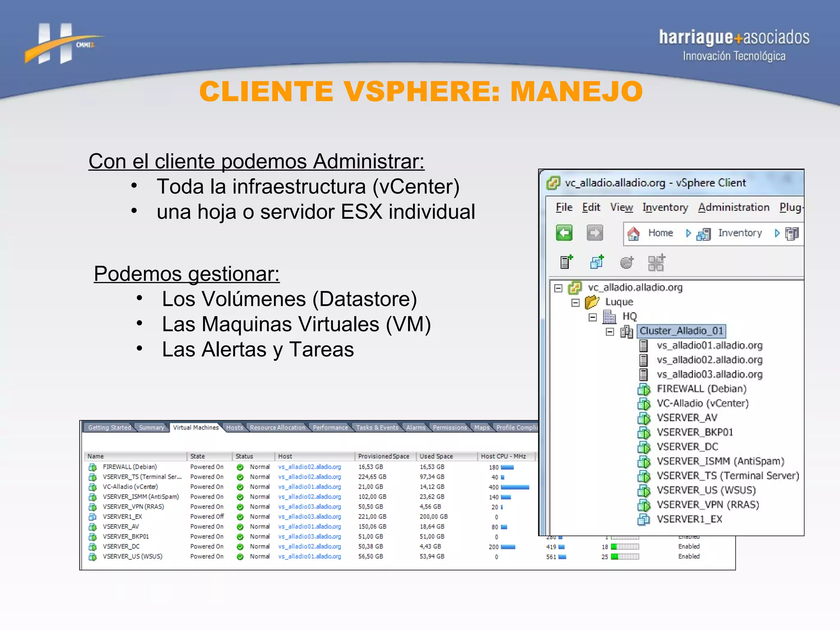Click the New Cluster toolbar icon
This screenshot has height=630, width=840.
pos(656,262)
